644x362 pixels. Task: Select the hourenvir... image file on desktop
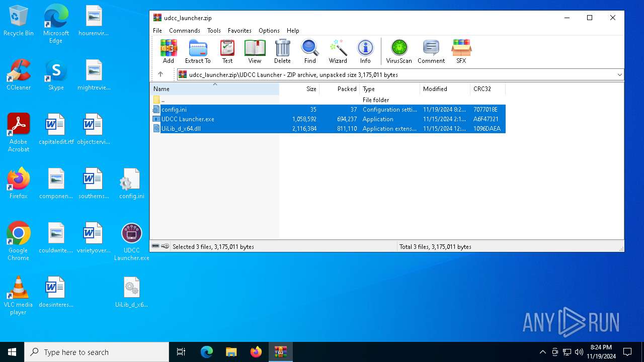pyautogui.click(x=94, y=21)
